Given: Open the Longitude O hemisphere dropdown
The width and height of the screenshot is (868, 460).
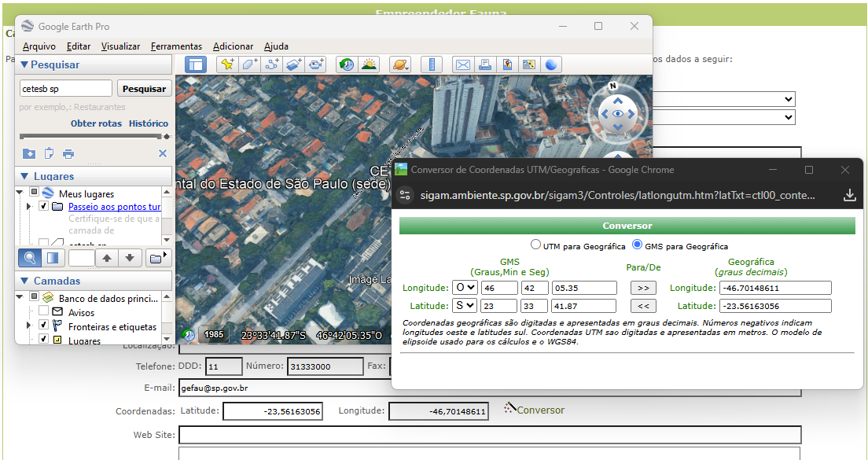Looking at the screenshot, I should 465,287.
